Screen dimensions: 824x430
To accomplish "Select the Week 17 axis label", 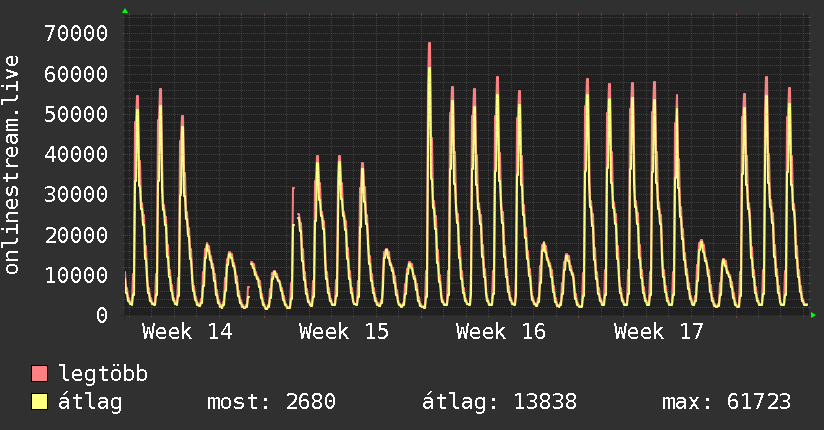I will click(x=658, y=331).
